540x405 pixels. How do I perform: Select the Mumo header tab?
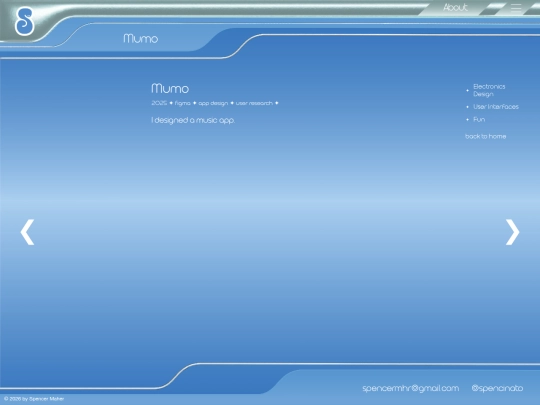[x=141, y=38]
